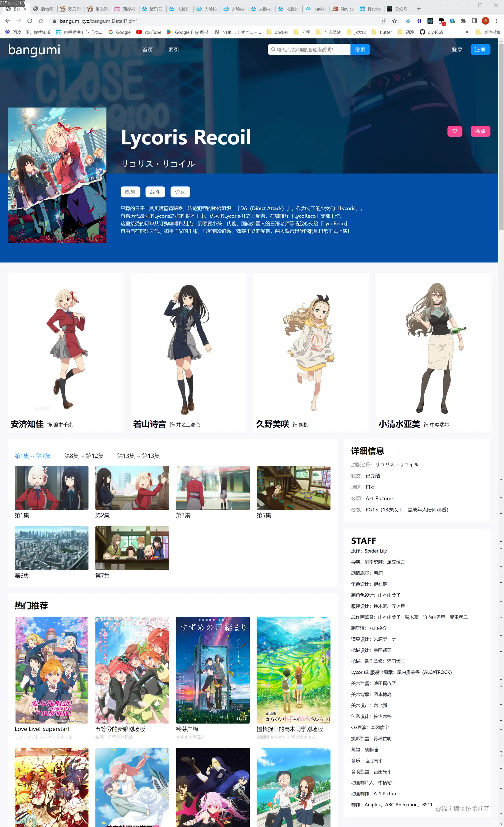
Task: Open the Extensions puzzle-piece menu
Action: coord(463,21)
